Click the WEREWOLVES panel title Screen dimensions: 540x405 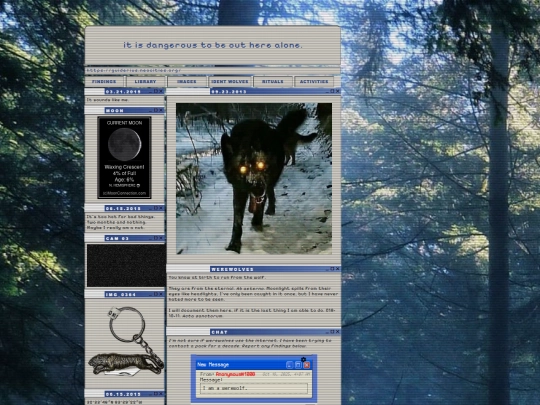coord(232,269)
